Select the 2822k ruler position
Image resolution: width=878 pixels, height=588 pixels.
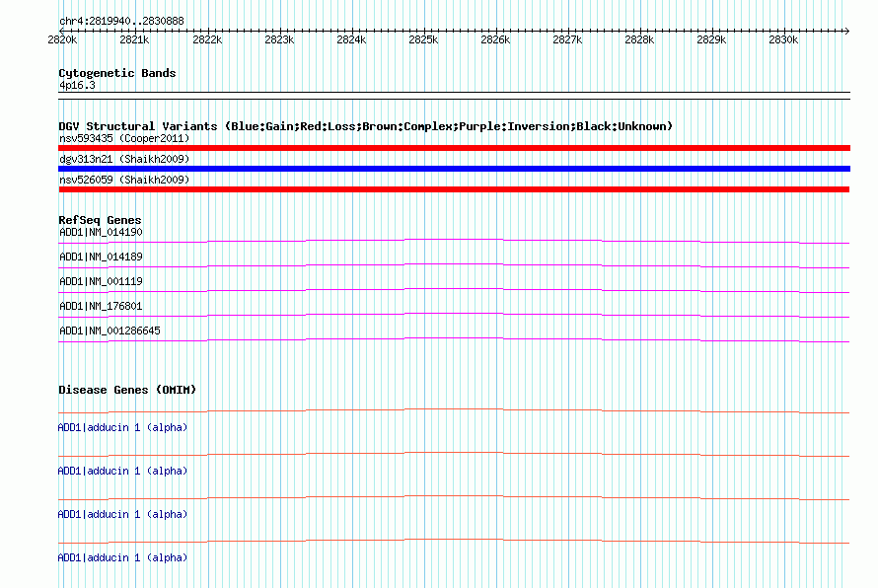(207, 39)
